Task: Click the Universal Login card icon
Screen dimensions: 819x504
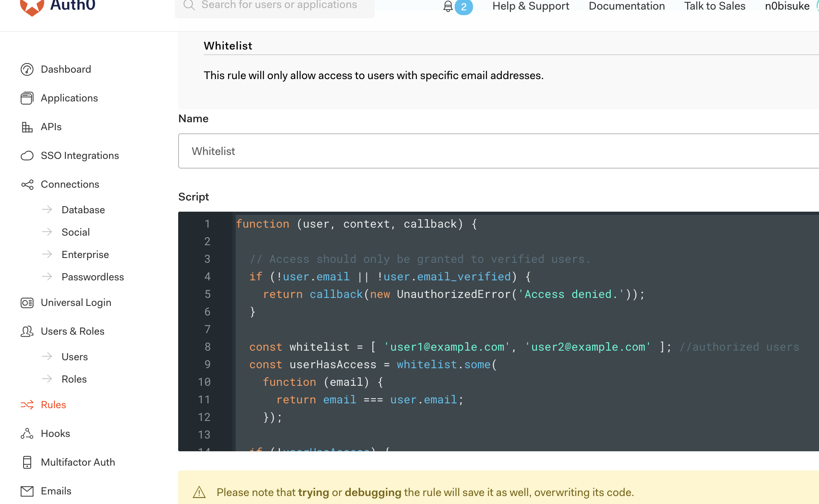Action: tap(27, 303)
